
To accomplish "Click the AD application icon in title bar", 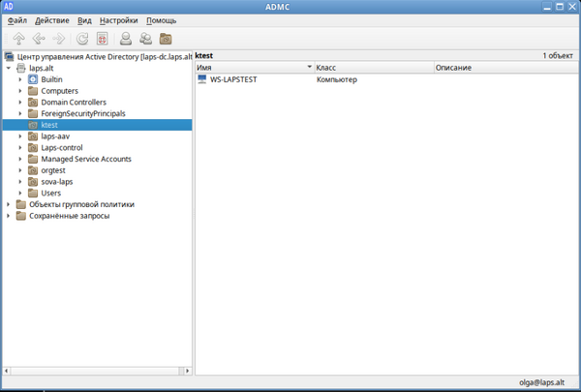I will (8, 7).
